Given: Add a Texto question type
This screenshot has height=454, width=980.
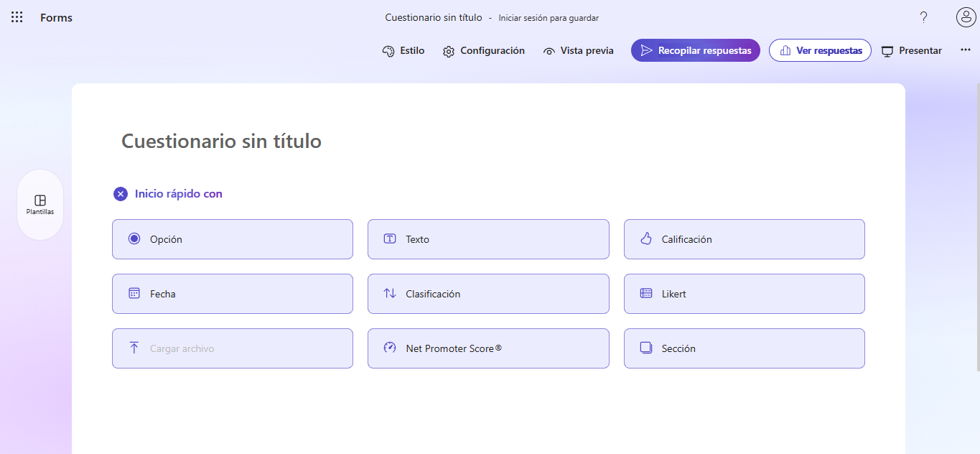Looking at the screenshot, I should pos(488,238).
